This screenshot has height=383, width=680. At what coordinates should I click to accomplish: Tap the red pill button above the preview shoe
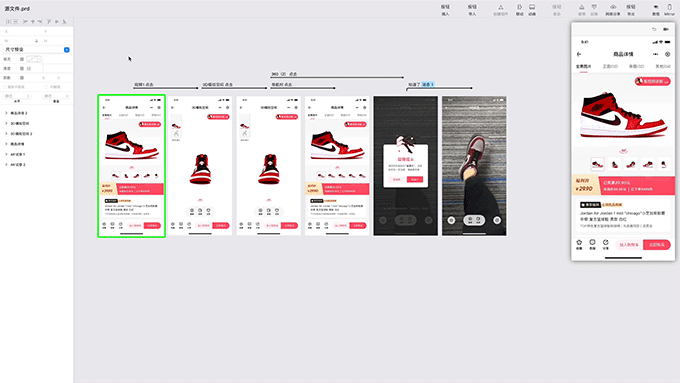(652, 81)
